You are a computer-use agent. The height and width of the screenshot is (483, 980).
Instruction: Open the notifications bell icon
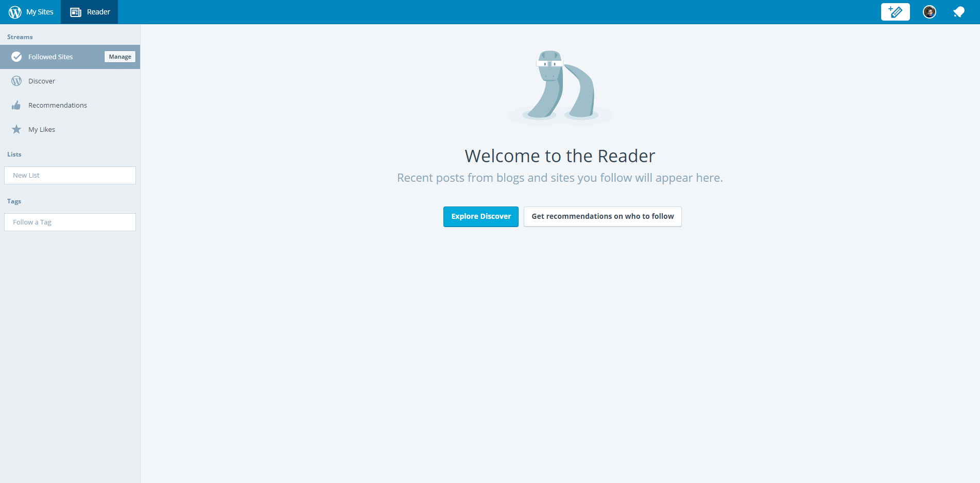958,12
